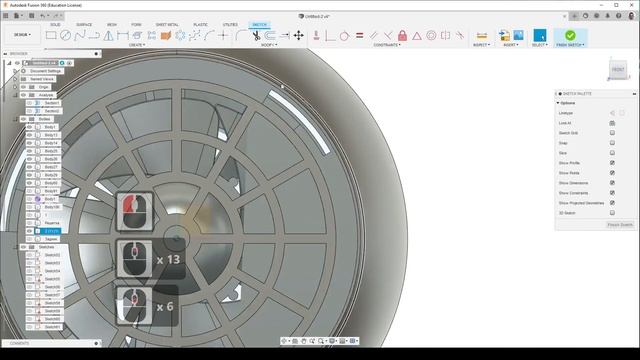This screenshot has height=360, width=640.
Task: Select the Point sketch tool
Action: pos(223,36)
